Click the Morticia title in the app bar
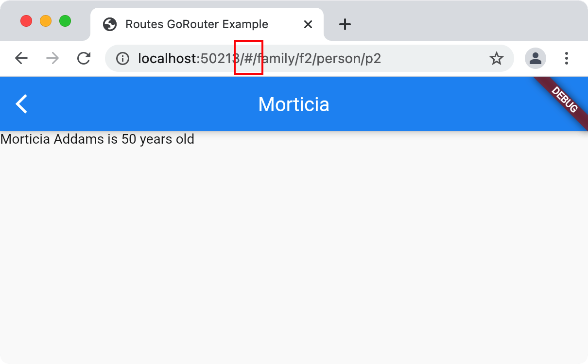 pos(294,104)
